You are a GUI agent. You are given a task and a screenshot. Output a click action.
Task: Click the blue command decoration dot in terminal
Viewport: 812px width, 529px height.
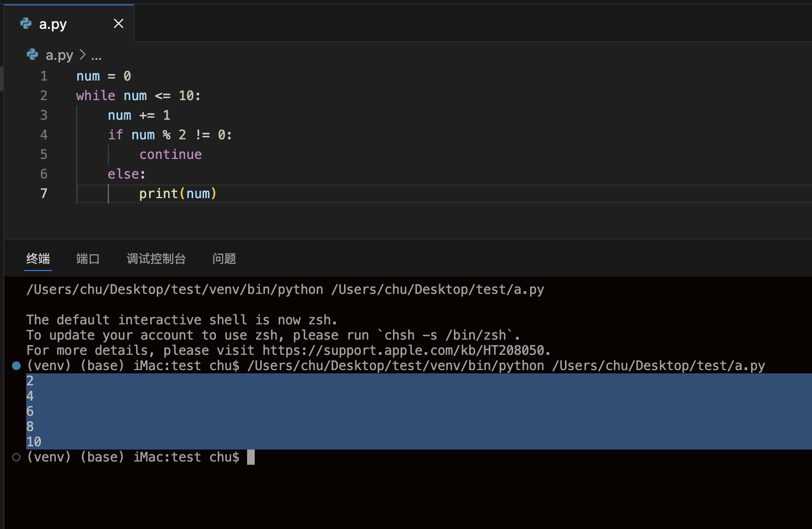point(16,366)
